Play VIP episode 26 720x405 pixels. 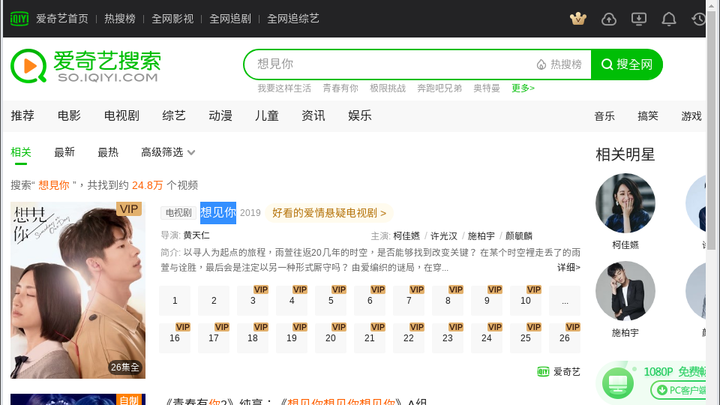[x=565, y=338]
